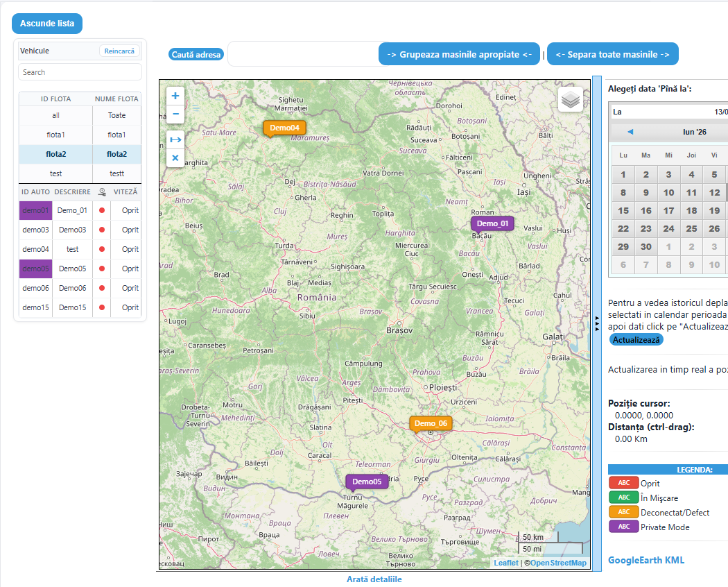Click the Private Mode purple legend swatch
Viewport: 728px width, 587px height.
click(623, 527)
